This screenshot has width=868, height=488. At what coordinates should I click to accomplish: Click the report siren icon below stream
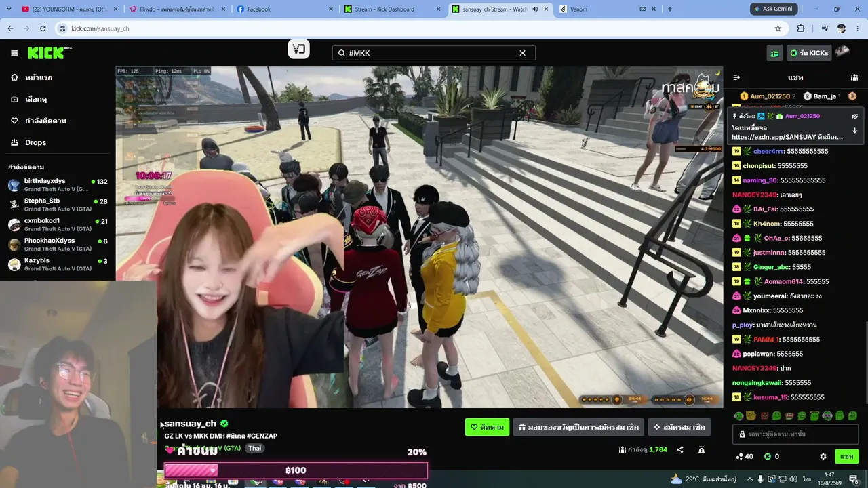(x=701, y=449)
